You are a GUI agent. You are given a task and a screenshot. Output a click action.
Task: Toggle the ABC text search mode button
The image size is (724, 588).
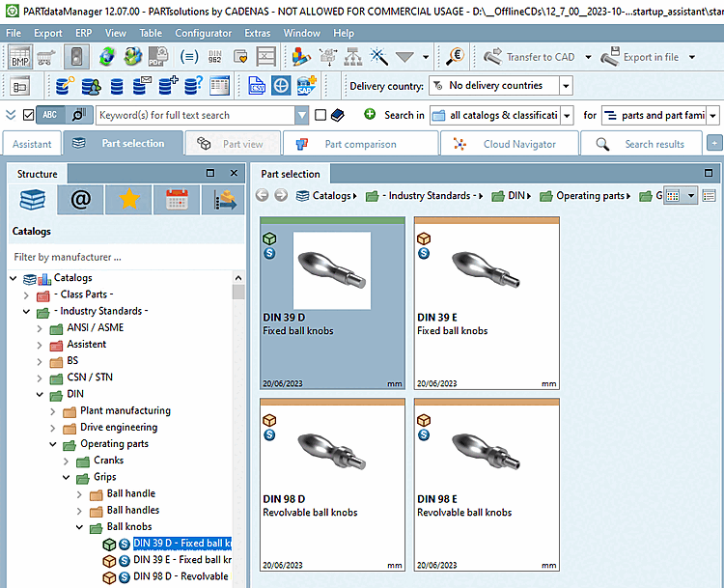[48, 115]
